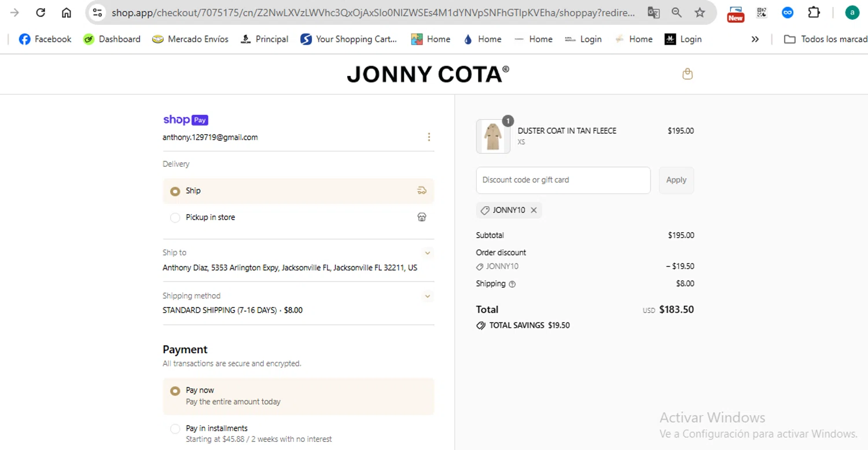Open the Extensions puzzle icon
This screenshot has height=450, width=868.
coord(814,12)
